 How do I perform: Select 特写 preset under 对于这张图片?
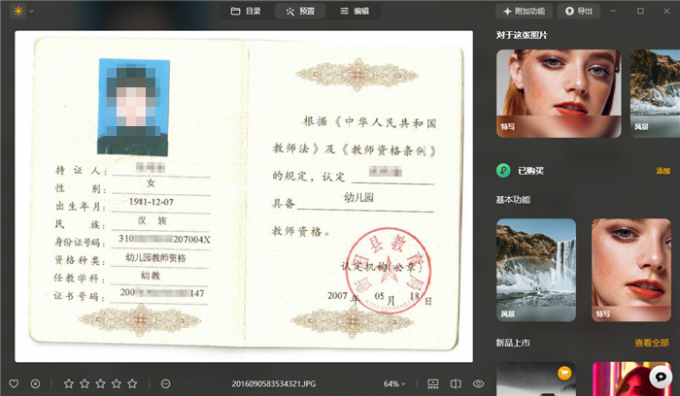pos(559,93)
